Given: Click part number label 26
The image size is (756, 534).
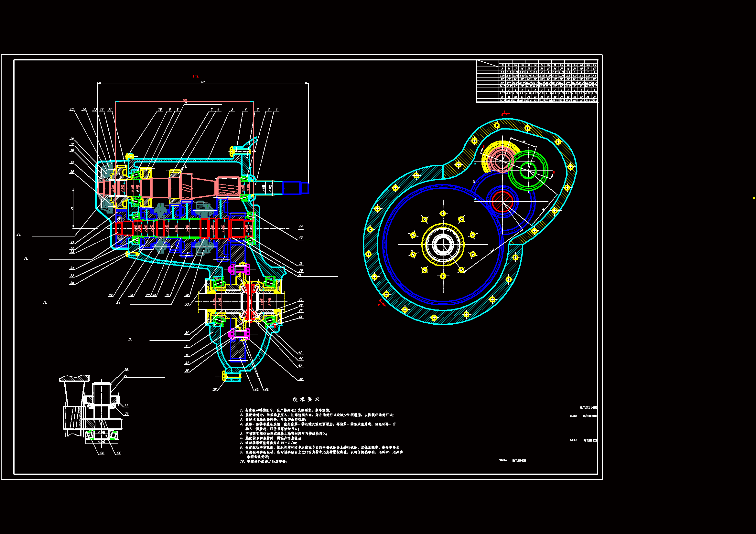Looking at the screenshot, I should click(x=72, y=283).
